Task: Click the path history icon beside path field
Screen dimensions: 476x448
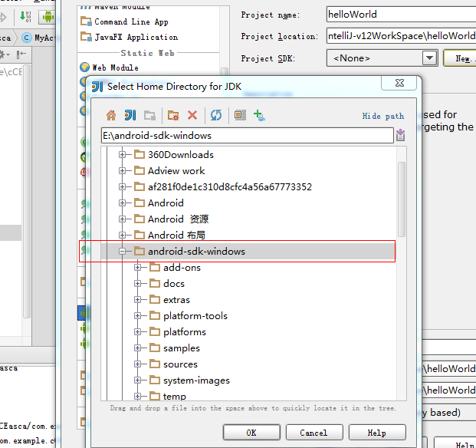Action: coord(400,136)
